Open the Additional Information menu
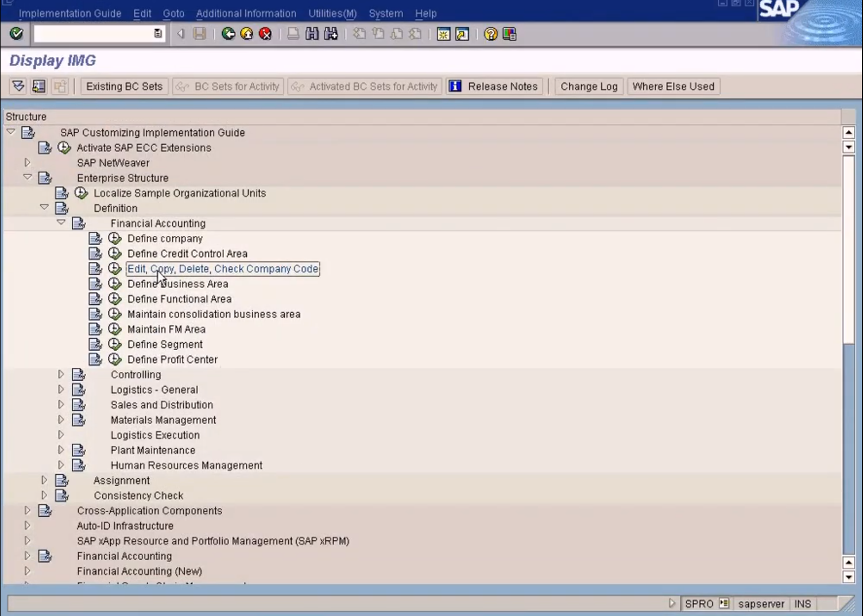Viewport: 863px width, 616px height. [x=246, y=13]
